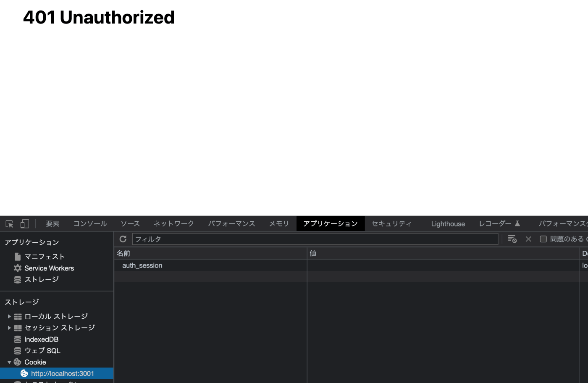Open the パフォーマンス tab
This screenshot has width=588, height=383.
point(232,224)
